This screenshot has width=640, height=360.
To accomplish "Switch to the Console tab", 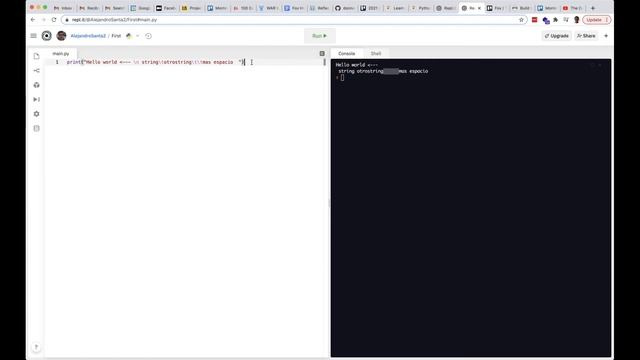I will pyautogui.click(x=347, y=53).
